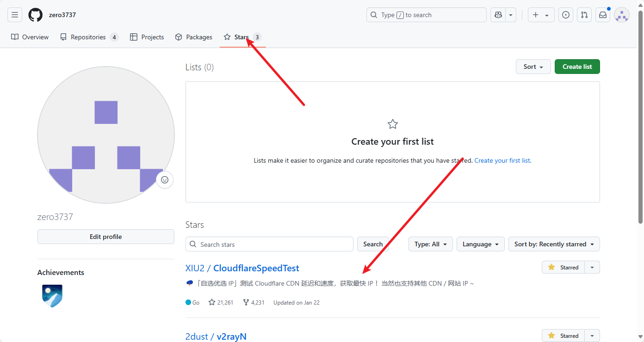Focus the 'Type / to search' box
This screenshot has width=644, height=342.
pos(427,15)
